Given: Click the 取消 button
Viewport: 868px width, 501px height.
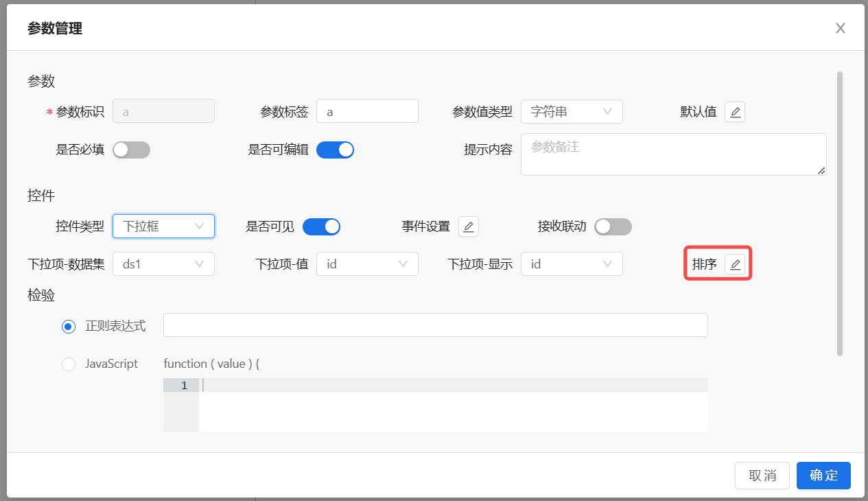Looking at the screenshot, I should pyautogui.click(x=762, y=476).
